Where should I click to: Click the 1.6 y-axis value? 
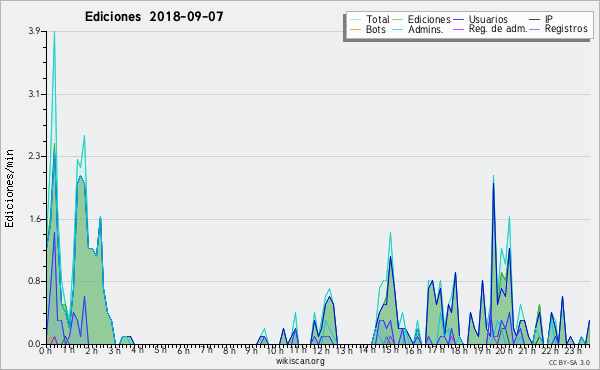(x=34, y=219)
